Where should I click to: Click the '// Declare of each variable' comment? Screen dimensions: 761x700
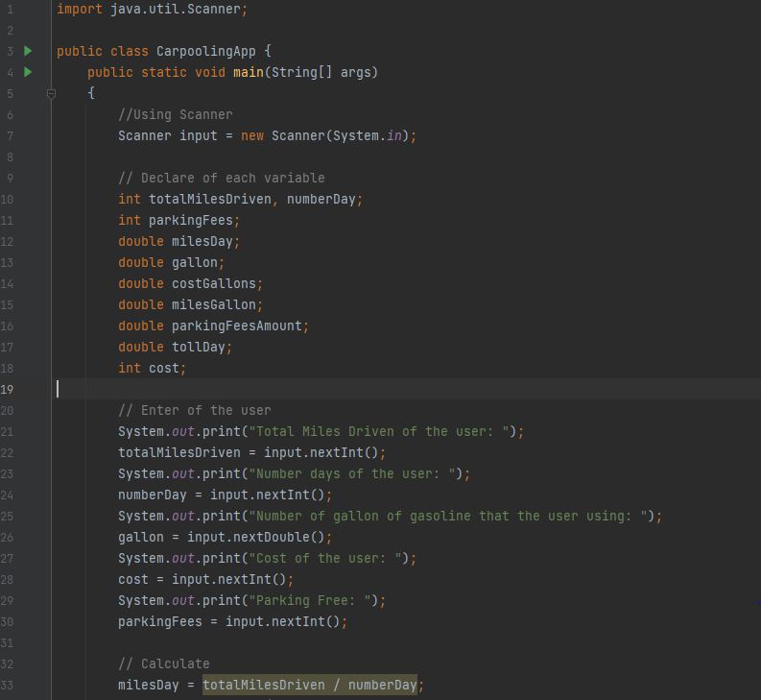(x=222, y=179)
